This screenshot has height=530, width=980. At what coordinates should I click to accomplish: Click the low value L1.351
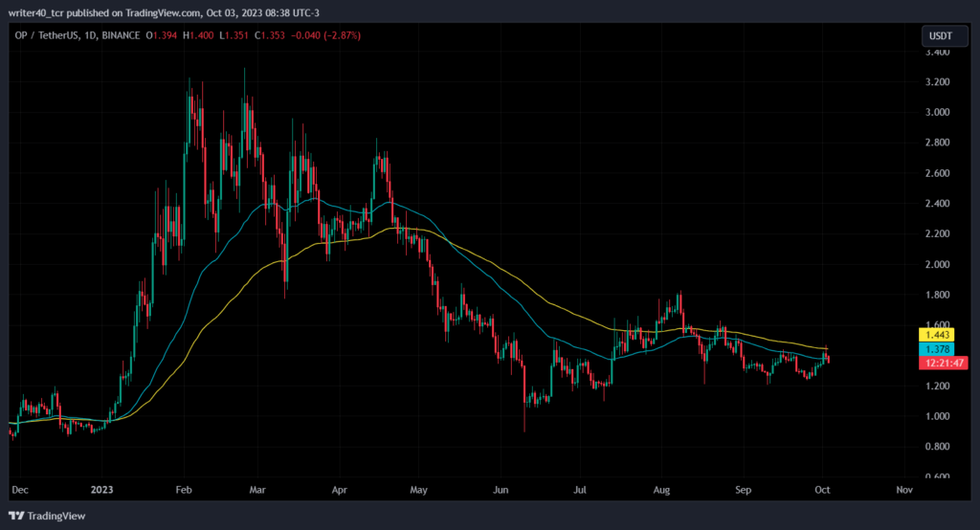(x=234, y=35)
